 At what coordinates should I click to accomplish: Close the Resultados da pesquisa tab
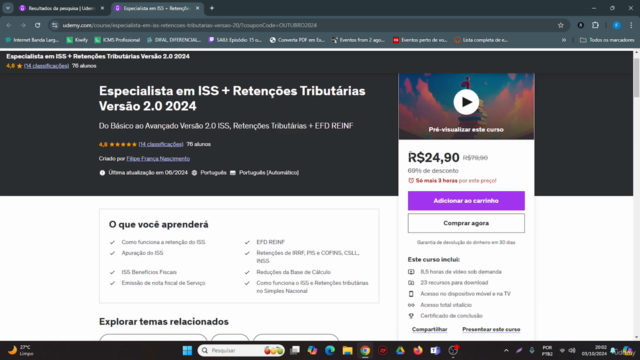tap(102, 8)
